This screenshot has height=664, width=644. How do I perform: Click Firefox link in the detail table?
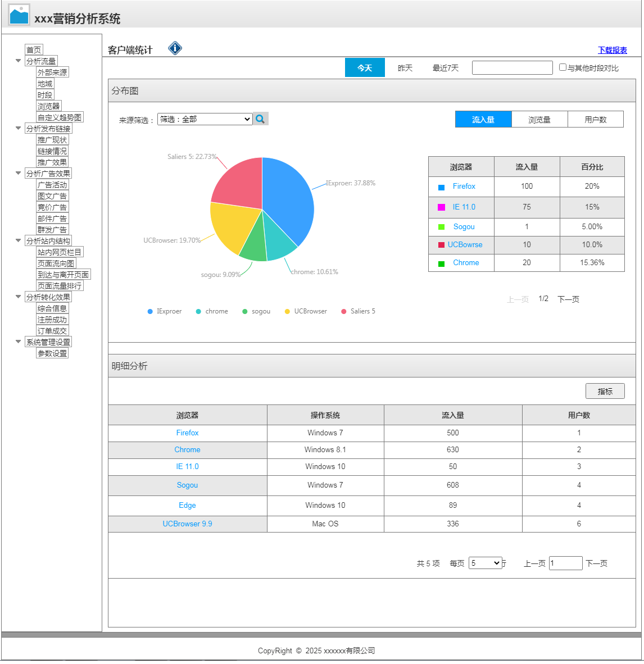click(187, 433)
